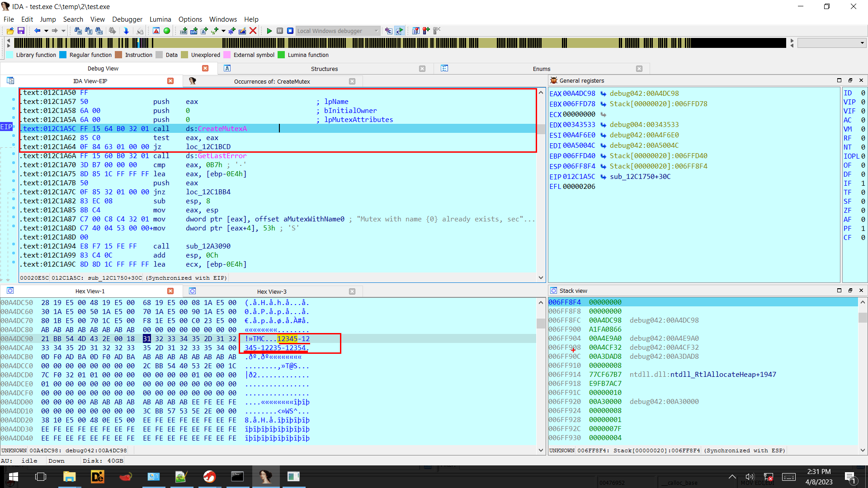Open the dropdown right of navigation band

[862, 43]
